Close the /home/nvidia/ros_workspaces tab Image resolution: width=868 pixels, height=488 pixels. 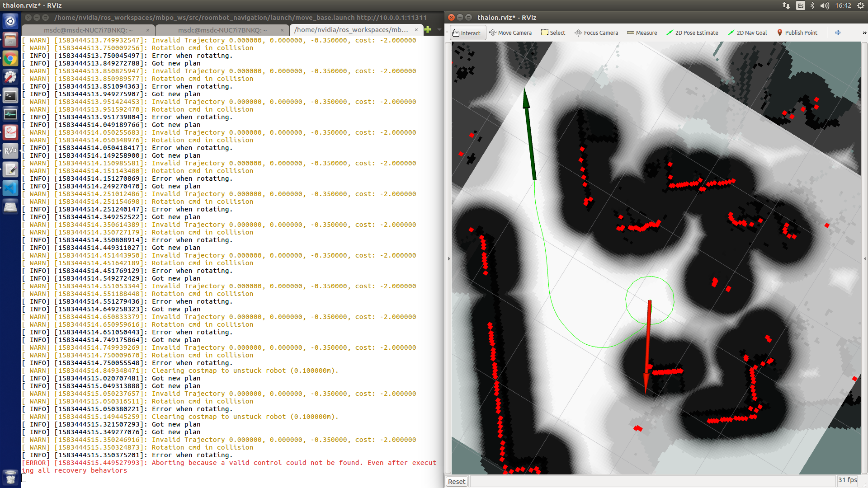(x=416, y=30)
